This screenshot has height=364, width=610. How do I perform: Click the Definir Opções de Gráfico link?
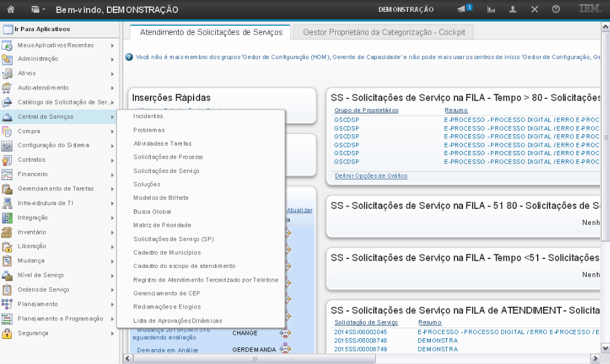(370, 176)
